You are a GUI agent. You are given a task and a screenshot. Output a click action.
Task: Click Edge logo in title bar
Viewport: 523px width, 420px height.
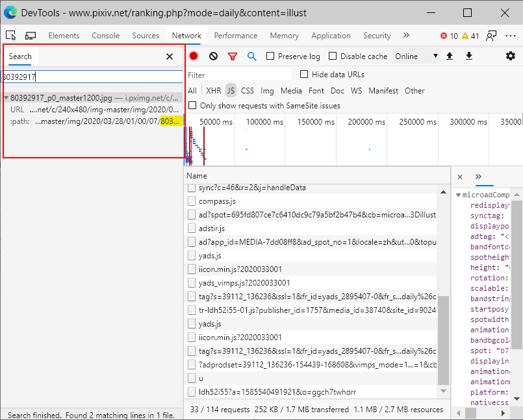click(x=10, y=13)
